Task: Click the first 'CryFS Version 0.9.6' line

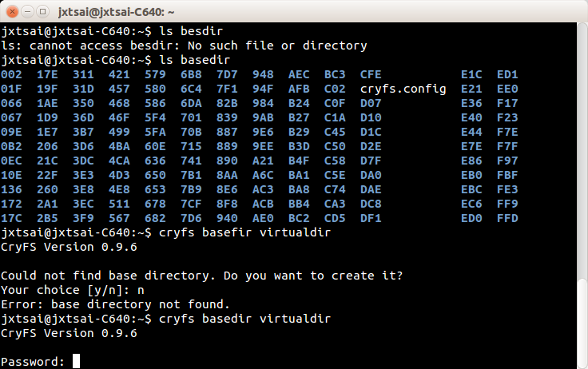Action: 69,246
